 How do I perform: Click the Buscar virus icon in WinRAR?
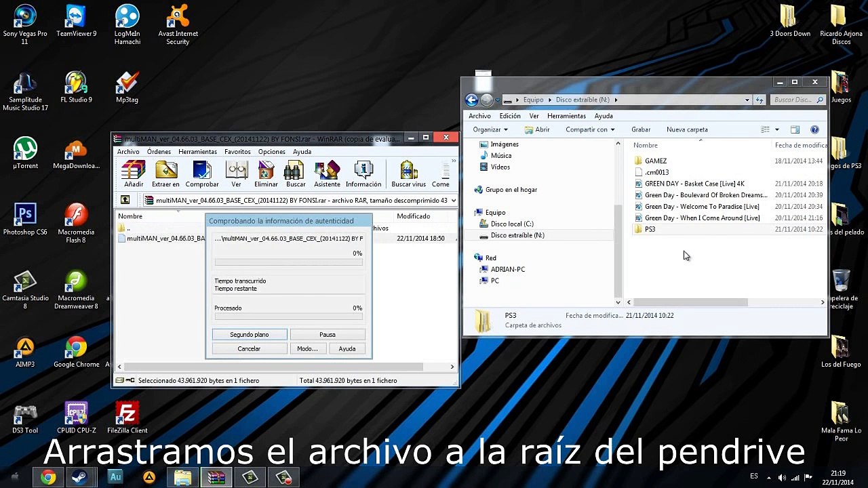point(408,174)
